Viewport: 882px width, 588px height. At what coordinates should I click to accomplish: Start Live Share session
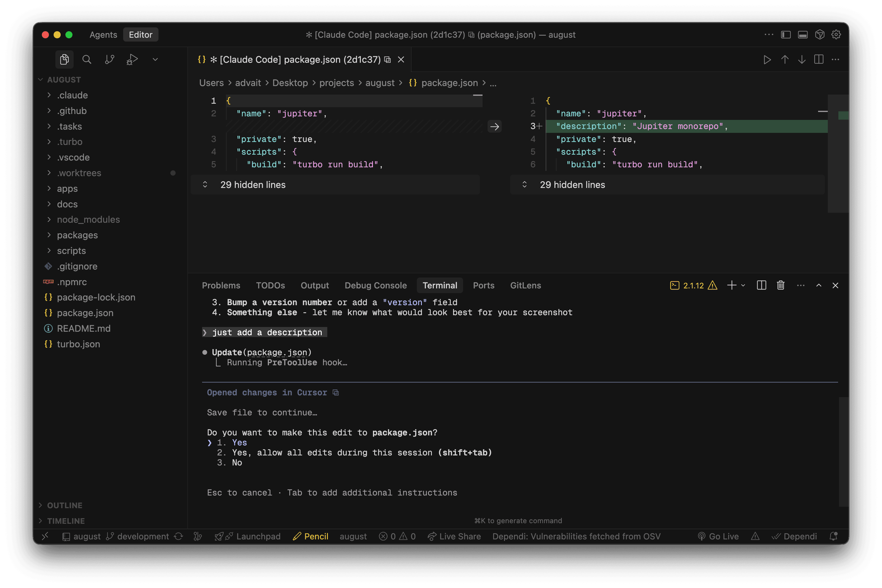(454, 536)
